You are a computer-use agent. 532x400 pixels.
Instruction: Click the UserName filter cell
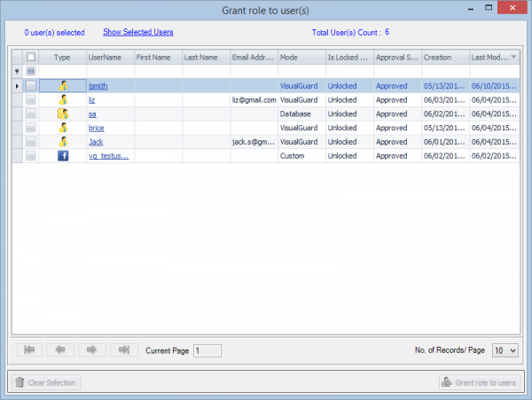pyautogui.click(x=111, y=71)
